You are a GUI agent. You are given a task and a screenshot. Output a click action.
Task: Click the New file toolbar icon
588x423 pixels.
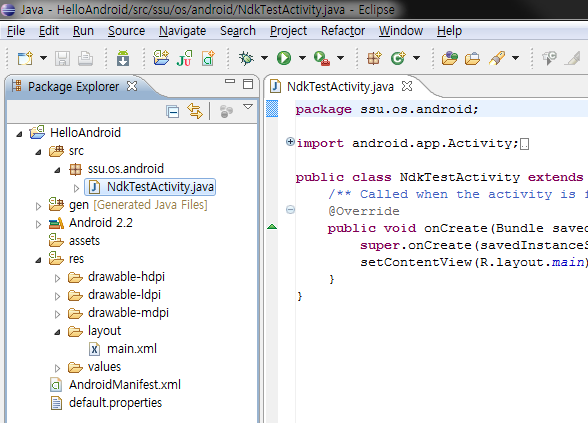(x=26, y=58)
